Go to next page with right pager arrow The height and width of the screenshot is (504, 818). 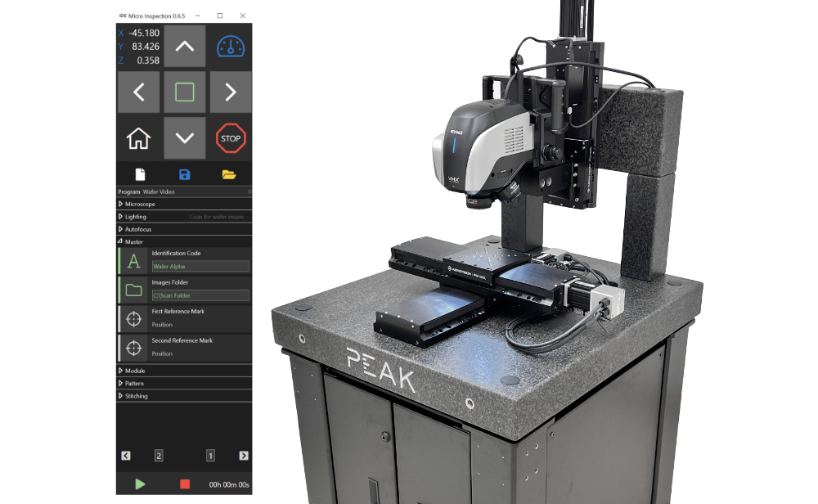coord(244,456)
